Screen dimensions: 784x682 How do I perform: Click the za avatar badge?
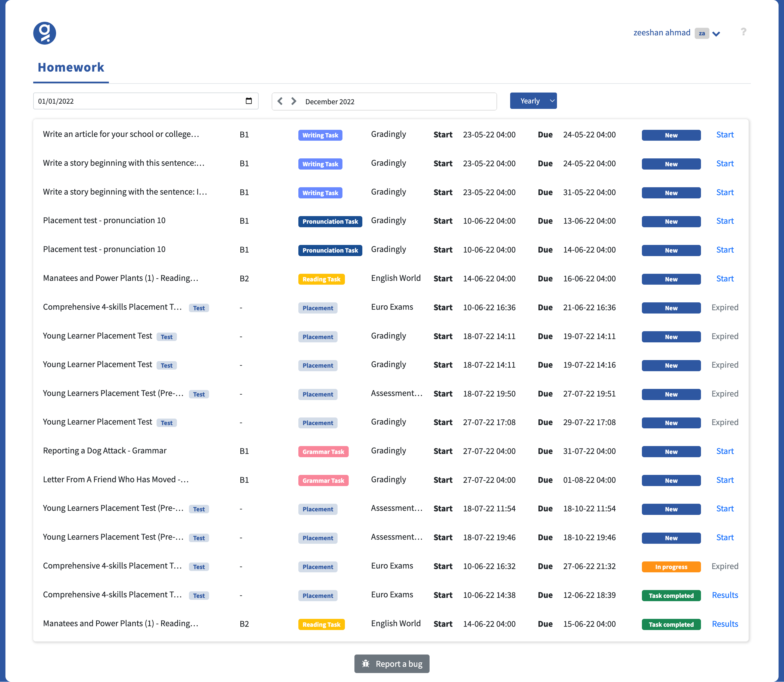tap(702, 33)
